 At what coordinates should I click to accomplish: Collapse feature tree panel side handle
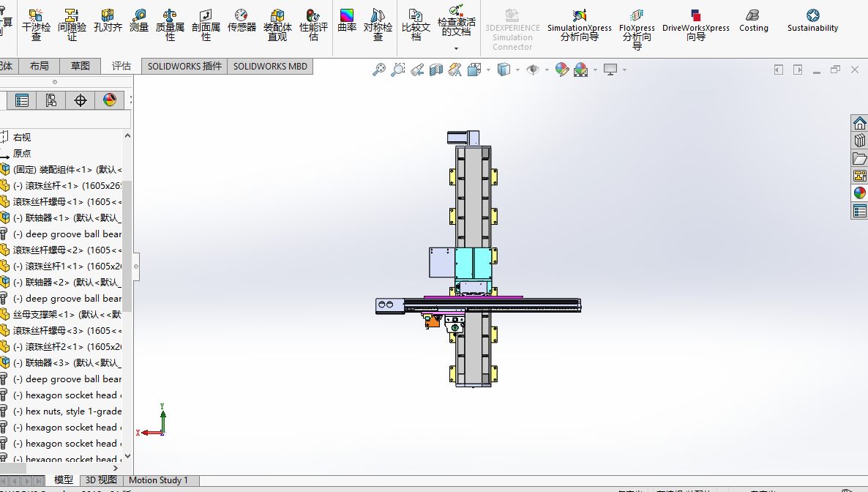(136, 266)
